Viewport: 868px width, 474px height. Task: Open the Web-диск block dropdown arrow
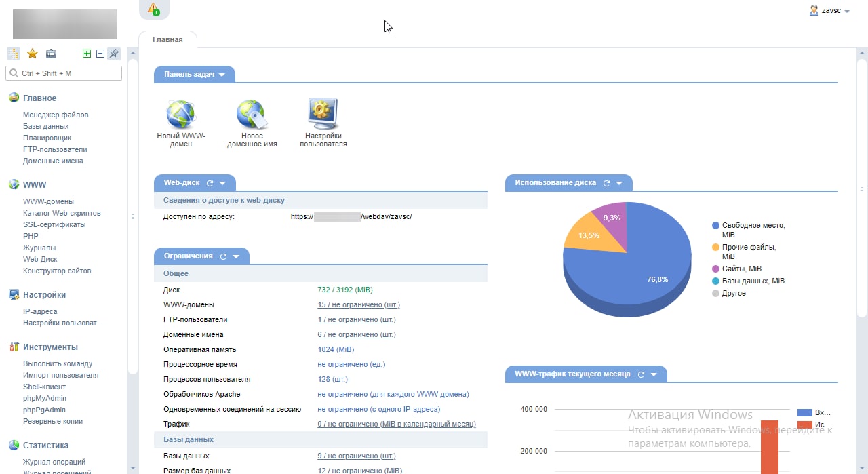(222, 183)
